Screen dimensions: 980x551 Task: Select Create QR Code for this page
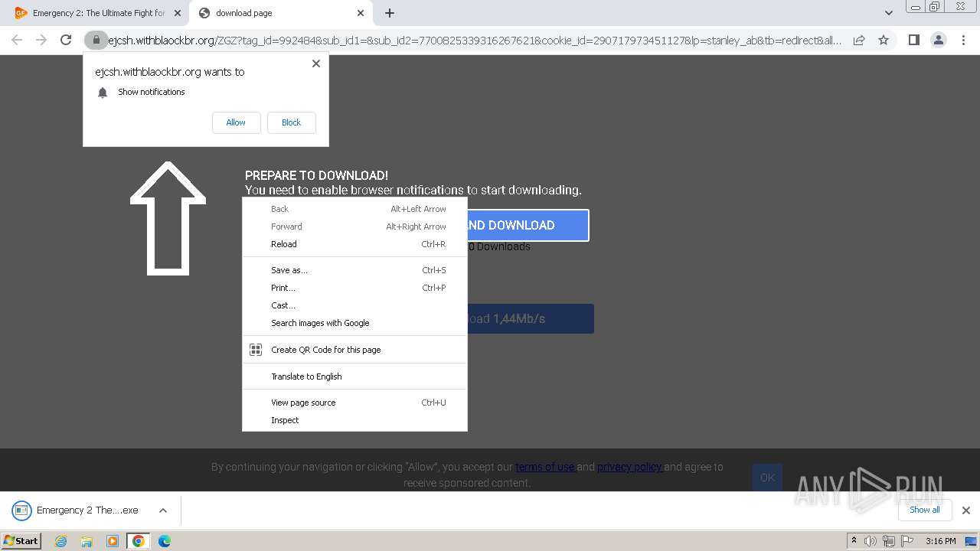pos(354,350)
